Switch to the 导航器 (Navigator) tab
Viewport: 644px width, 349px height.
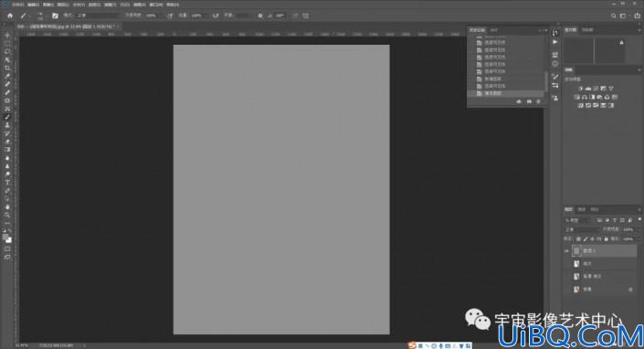(x=587, y=30)
